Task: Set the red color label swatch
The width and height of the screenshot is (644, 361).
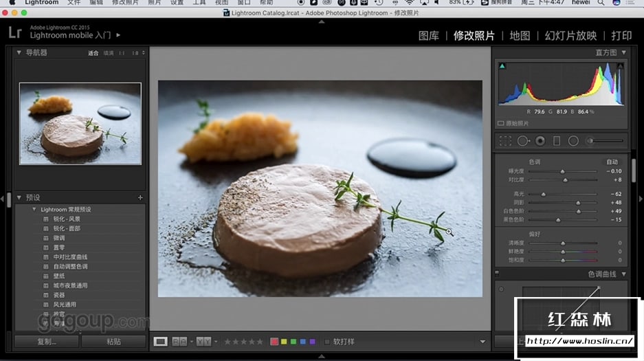Action: coord(274,342)
